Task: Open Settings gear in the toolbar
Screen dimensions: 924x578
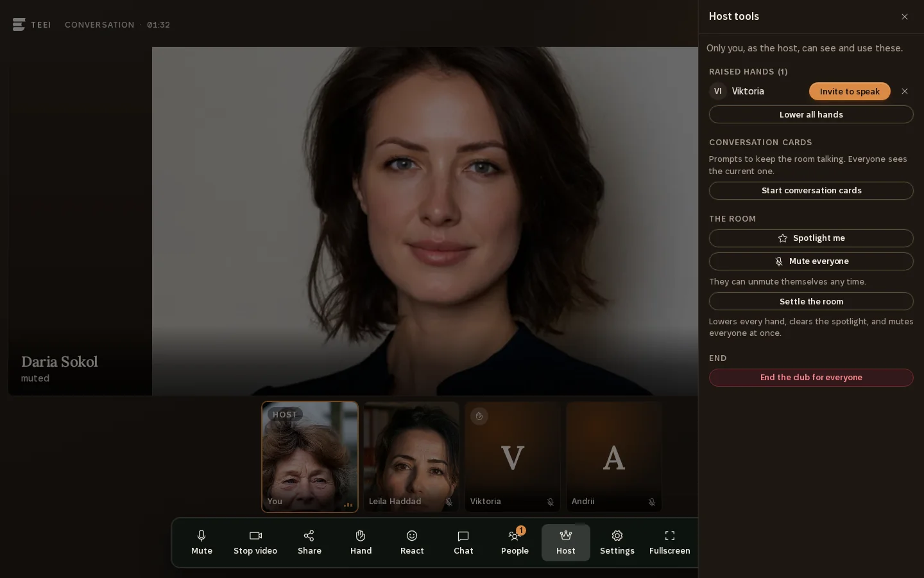Action: click(617, 543)
